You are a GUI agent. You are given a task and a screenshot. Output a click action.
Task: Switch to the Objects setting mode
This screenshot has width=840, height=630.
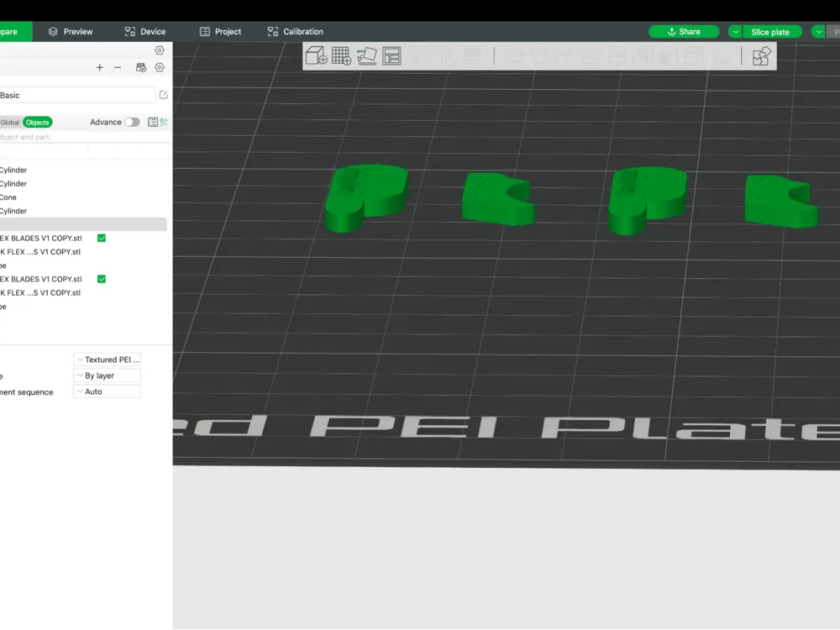click(x=38, y=122)
